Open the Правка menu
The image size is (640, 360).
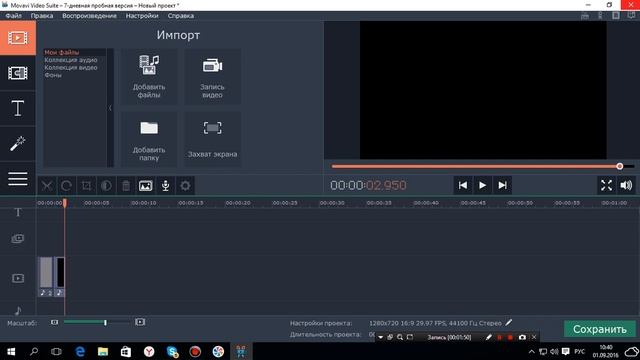tap(42, 16)
